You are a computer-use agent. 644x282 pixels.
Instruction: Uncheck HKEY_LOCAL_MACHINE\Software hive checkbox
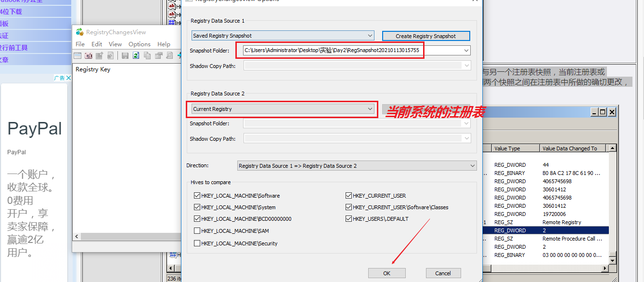tap(196, 195)
